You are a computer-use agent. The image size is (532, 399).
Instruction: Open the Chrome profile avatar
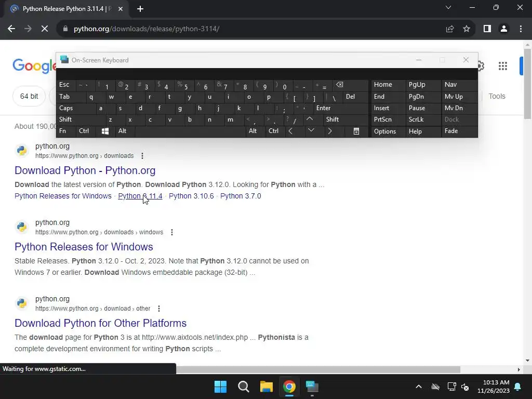click(504, 29)
